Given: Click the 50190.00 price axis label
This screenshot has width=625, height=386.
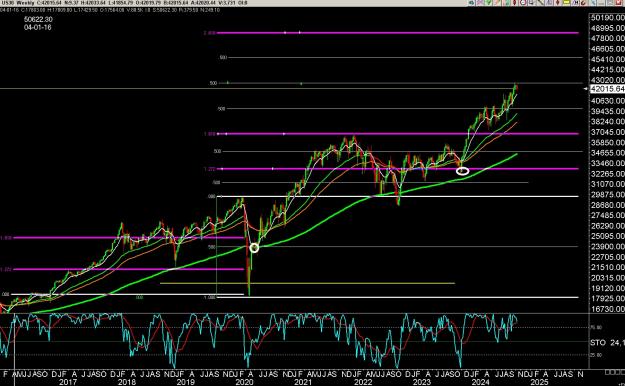Looking at the screenshot, I should [608, 18].
